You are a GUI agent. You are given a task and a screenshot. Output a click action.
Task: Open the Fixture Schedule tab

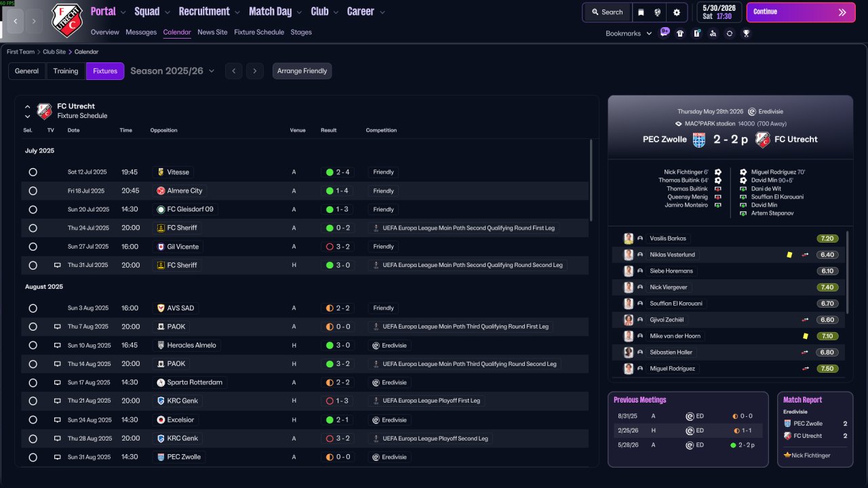259,32
